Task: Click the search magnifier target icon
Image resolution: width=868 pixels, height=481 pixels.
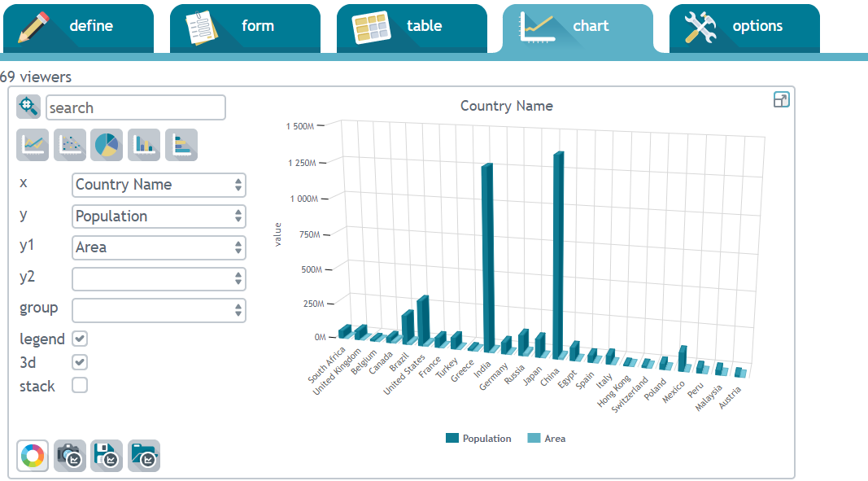Action: click(x=28, y=107)
